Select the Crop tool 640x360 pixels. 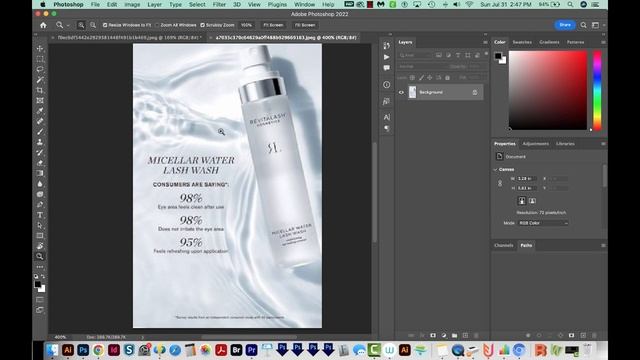coord(40,90)
